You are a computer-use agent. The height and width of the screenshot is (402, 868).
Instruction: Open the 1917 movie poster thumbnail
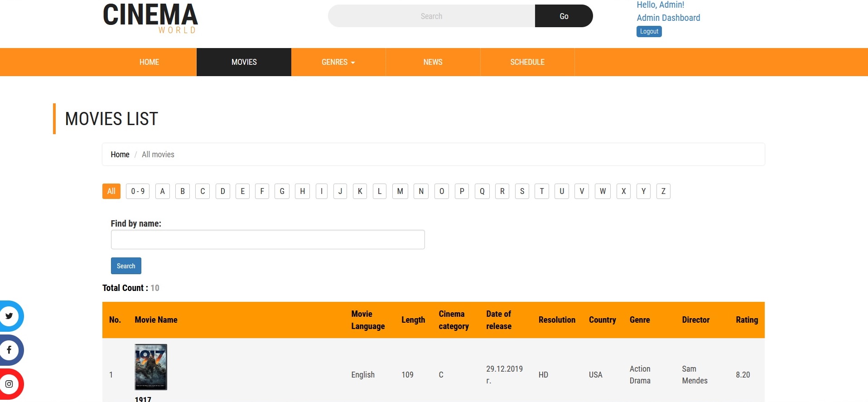[x=151, y=367]
